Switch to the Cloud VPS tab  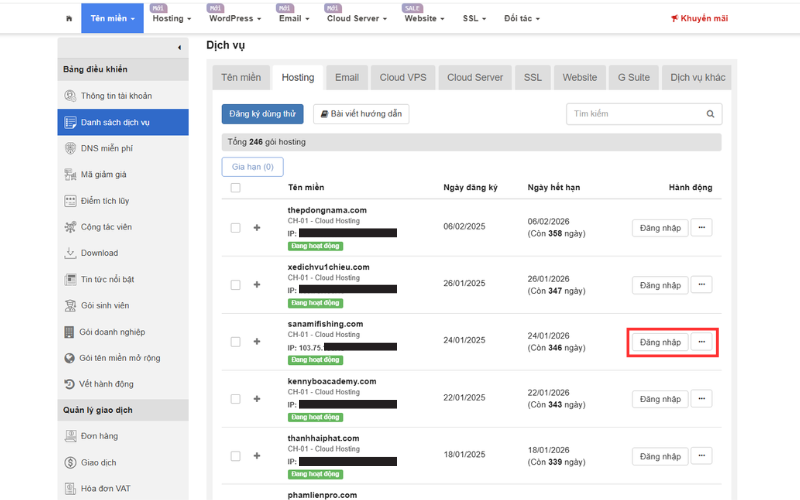[403, 78]
